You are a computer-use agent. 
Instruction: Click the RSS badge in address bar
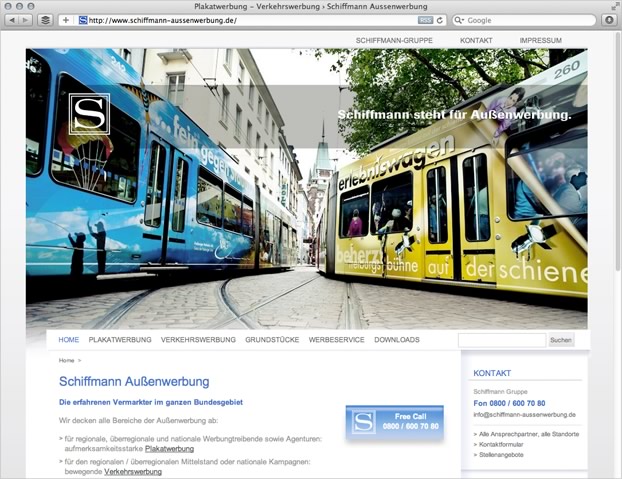pos(425,20)
